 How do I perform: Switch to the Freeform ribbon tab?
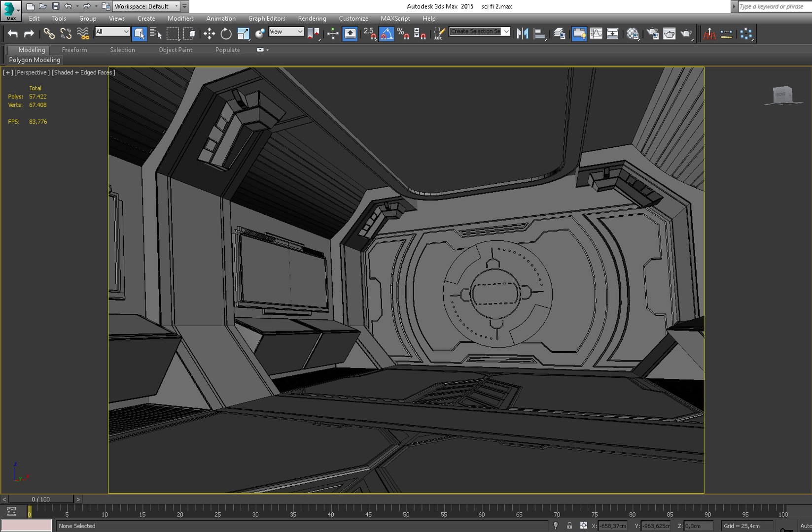point(74,50)
